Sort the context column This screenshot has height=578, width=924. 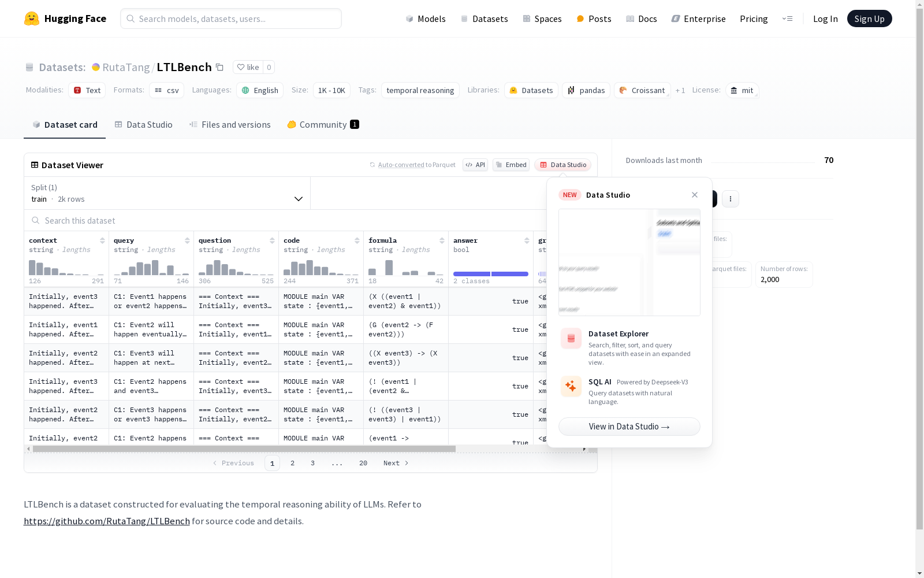102,240
